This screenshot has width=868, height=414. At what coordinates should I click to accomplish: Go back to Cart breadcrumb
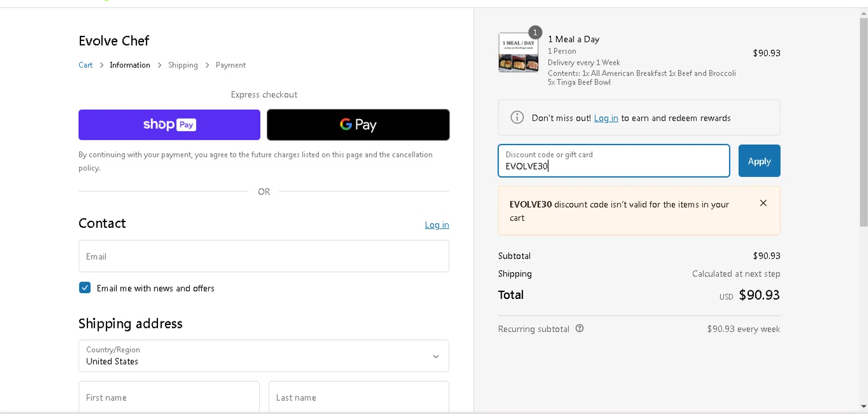click(x=86, y=65)
